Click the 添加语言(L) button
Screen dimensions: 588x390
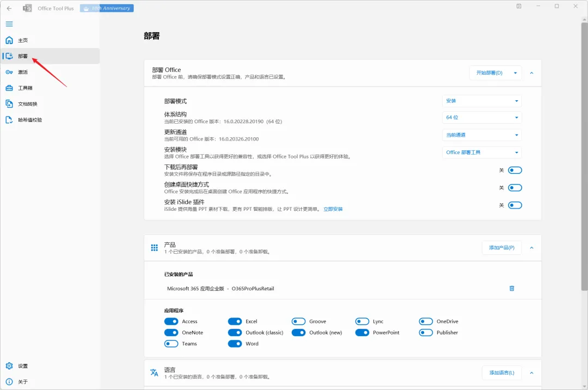coord(502,373)
